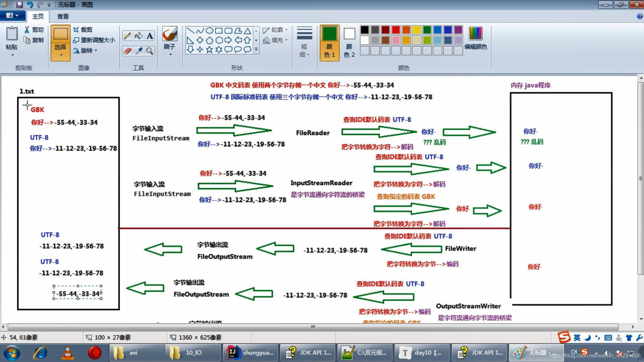
Task: Expand the Rotate dropdown
Action: coord(96,51)
